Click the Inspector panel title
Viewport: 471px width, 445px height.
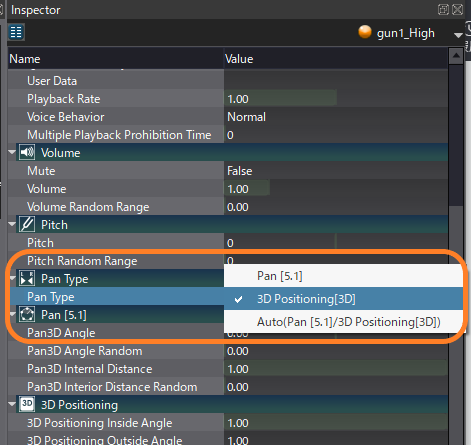pyautogui.click(x=36, y=10)
